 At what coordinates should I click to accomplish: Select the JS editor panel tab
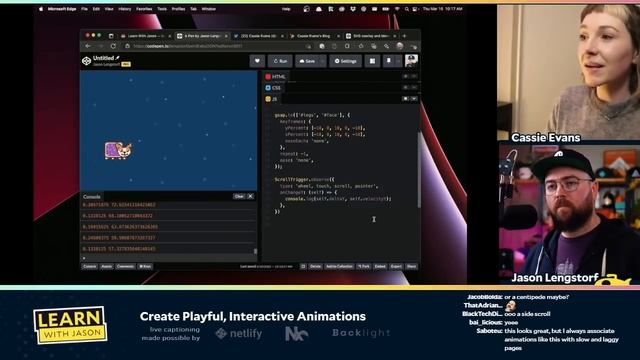271,99
